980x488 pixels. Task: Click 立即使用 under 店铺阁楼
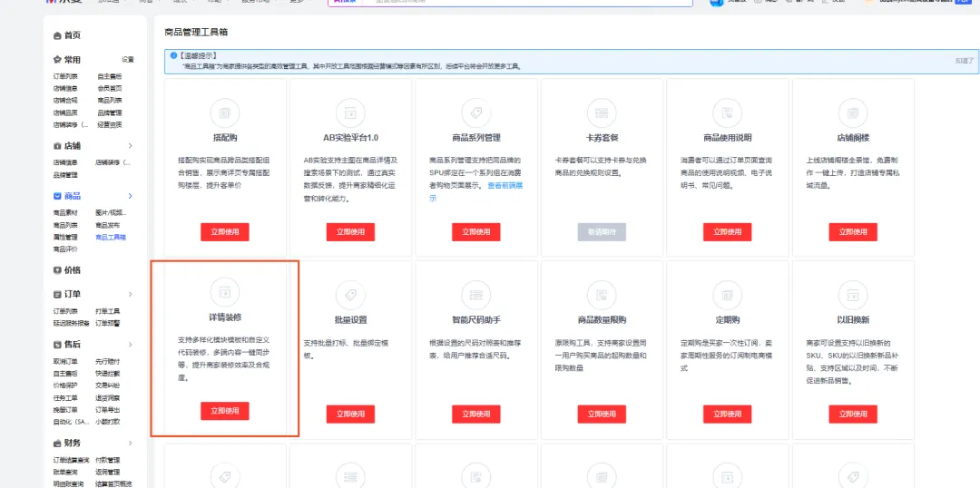[x=852, y=232]
